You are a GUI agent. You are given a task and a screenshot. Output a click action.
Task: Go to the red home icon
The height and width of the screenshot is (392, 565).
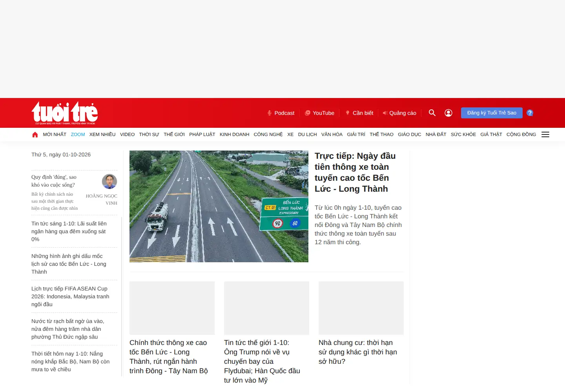pos(35,134)
